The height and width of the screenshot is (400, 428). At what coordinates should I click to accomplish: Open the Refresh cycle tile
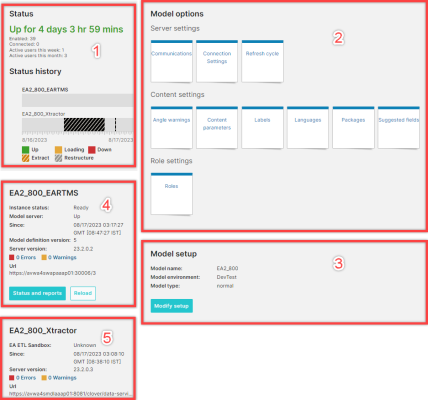tap(262, 61)
